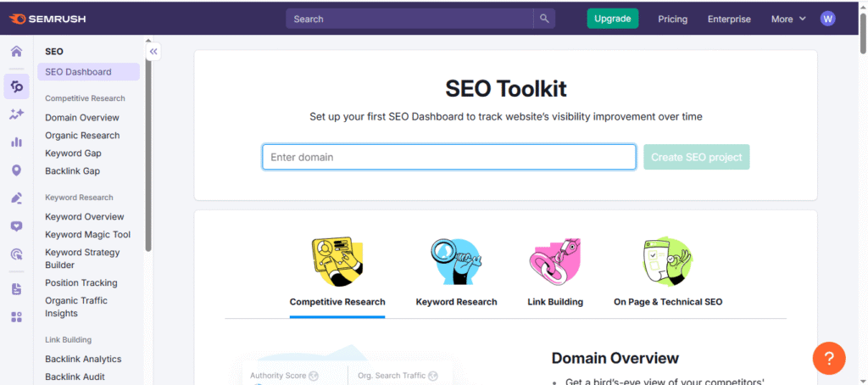Open Organic Traffic Insights in sidebar
868x385 pixels.
click(76, 307)
